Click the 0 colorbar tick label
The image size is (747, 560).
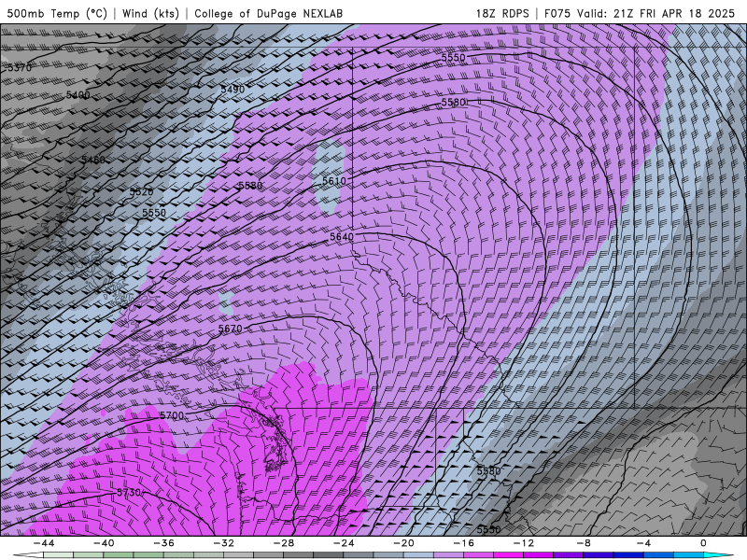click(704, 543)
